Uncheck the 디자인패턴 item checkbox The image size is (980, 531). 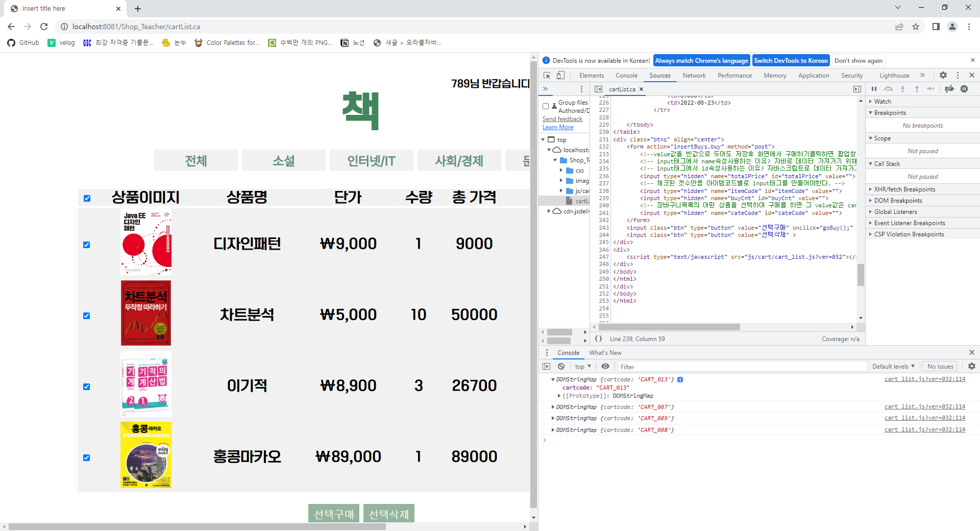pyautogui.click(x=87, y=245)
